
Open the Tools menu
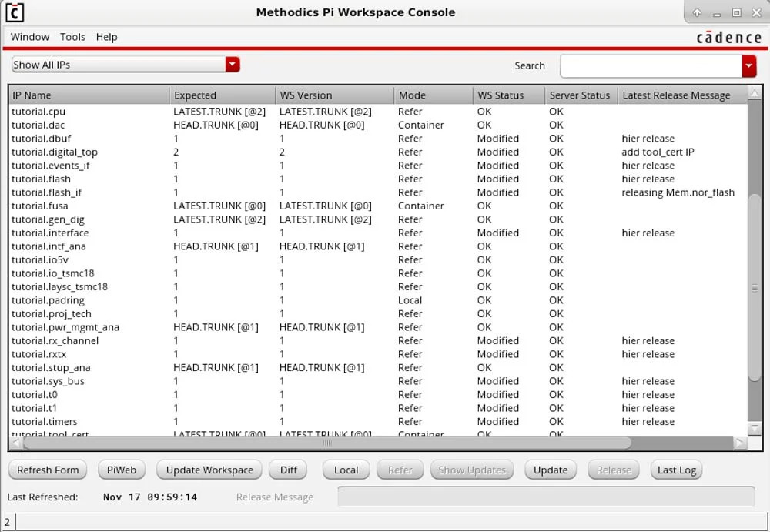[x=72, y=37]
